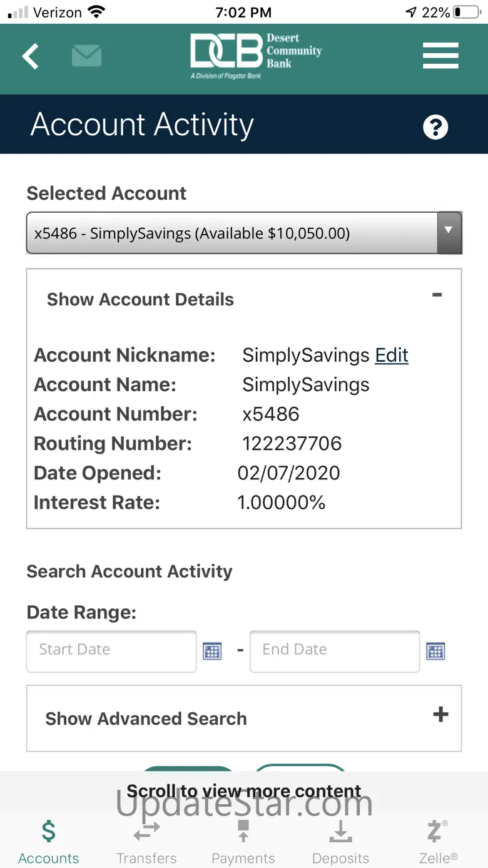Tap the Account Activity header title
This screenshot has width=488, height=868.
click(x=142, y=125)
